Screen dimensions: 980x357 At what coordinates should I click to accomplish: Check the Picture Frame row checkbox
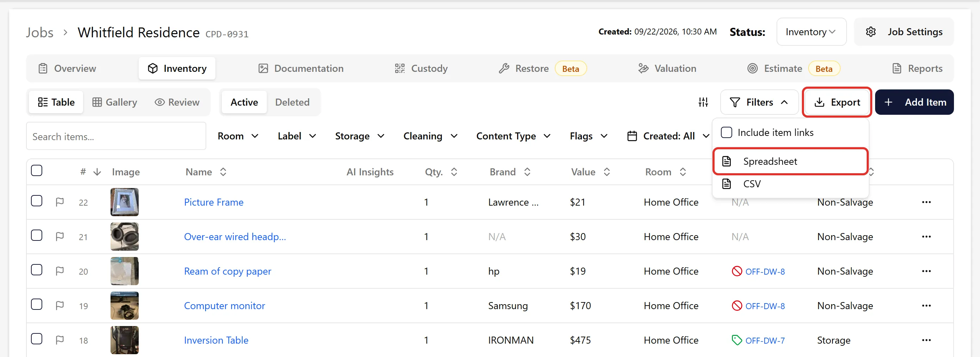point(37,201)
